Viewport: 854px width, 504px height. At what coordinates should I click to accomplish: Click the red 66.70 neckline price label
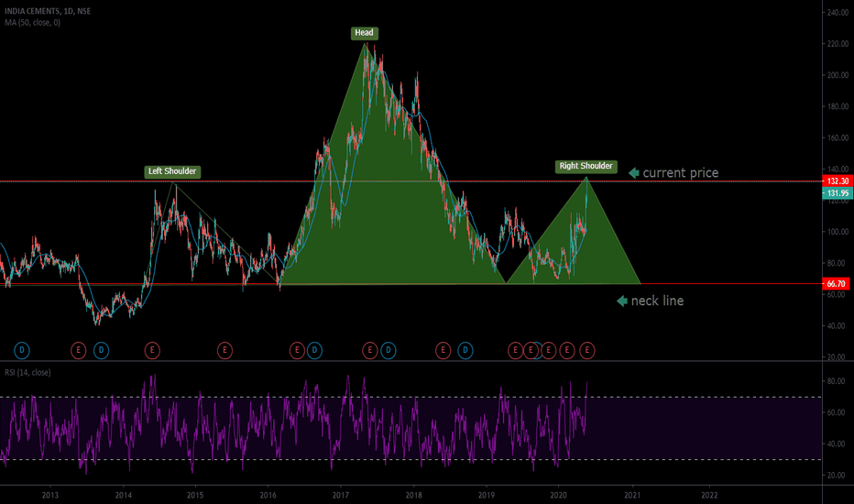[836, 284]
